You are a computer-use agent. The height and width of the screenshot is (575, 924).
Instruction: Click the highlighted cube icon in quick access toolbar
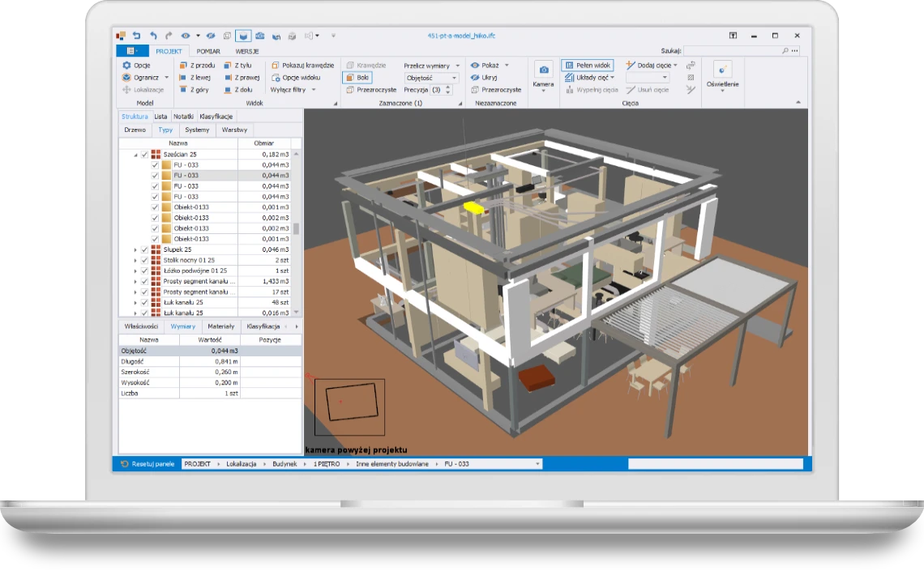pos(243,36)
